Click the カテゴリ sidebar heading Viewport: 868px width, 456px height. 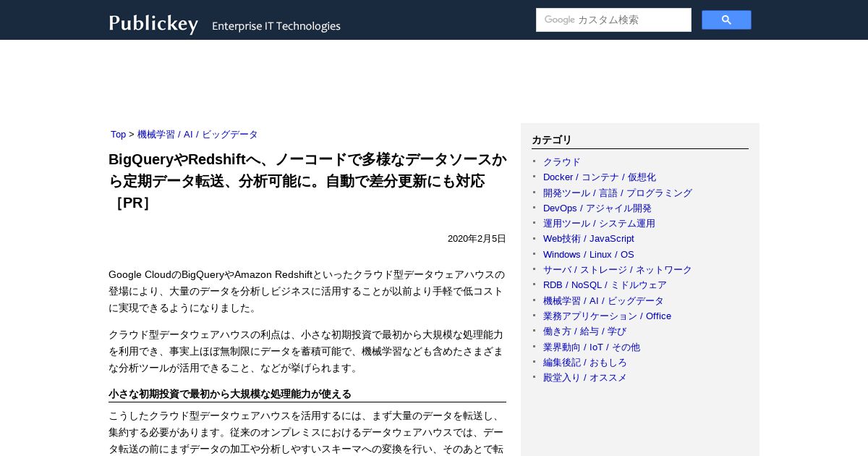coord(552,140)
